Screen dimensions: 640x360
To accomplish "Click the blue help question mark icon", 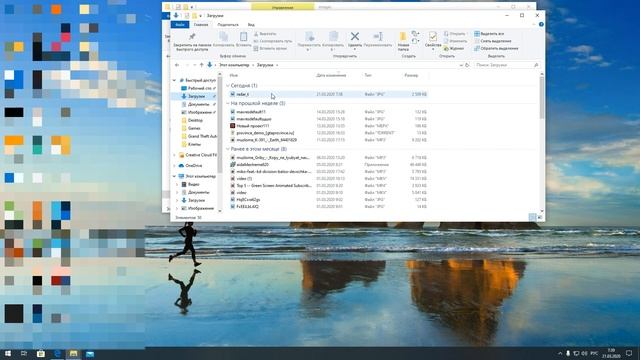I will tap(541, 24).
